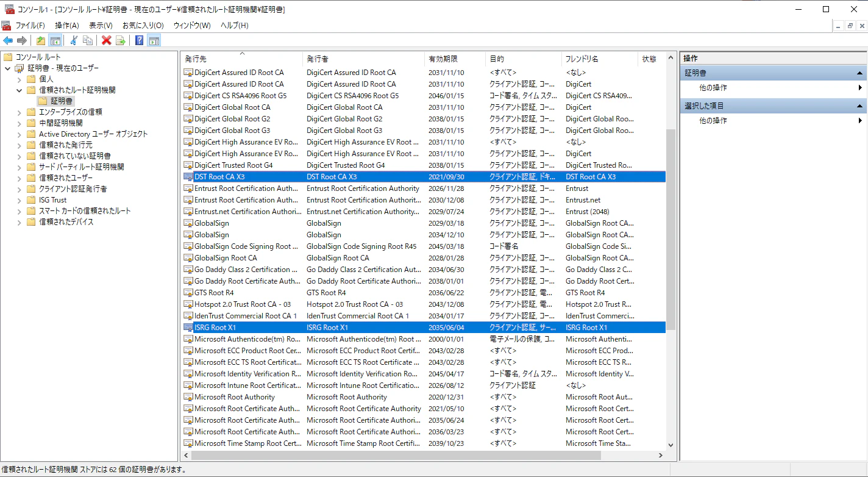Export the list using the toolbar icon

pos(121,41)
